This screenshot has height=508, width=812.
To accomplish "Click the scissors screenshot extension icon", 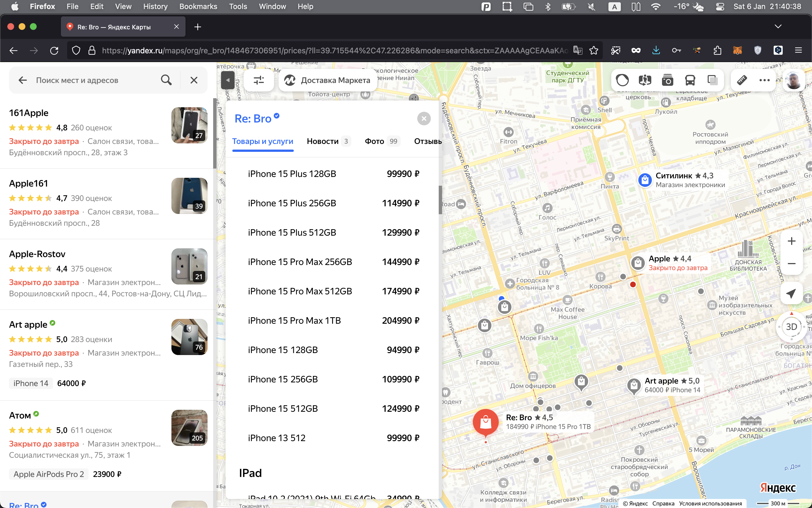I will 615,51.
